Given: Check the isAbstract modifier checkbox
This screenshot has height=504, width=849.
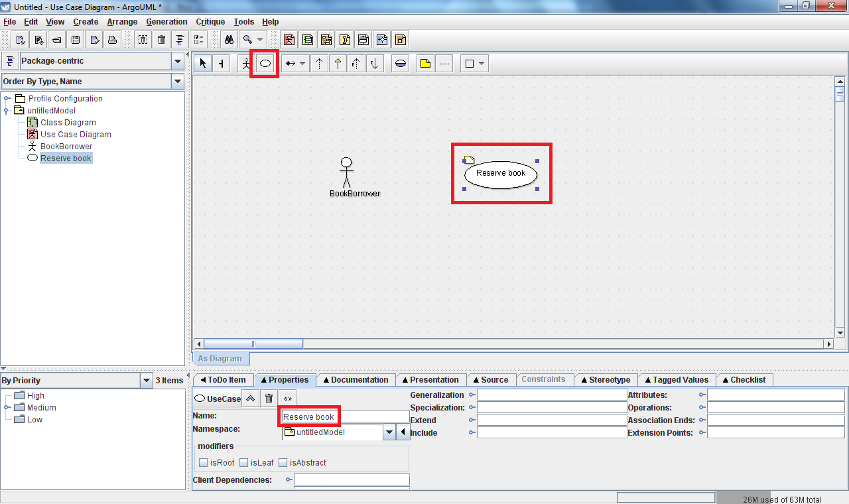Looking at the screenshot, I should [283, 462].
